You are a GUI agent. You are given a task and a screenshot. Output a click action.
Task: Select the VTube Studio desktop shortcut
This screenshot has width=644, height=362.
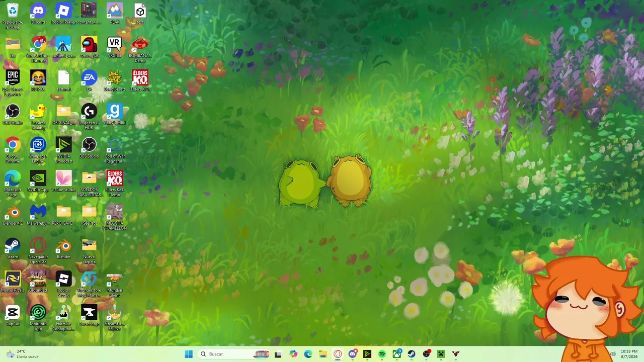[x=63, y=182]
